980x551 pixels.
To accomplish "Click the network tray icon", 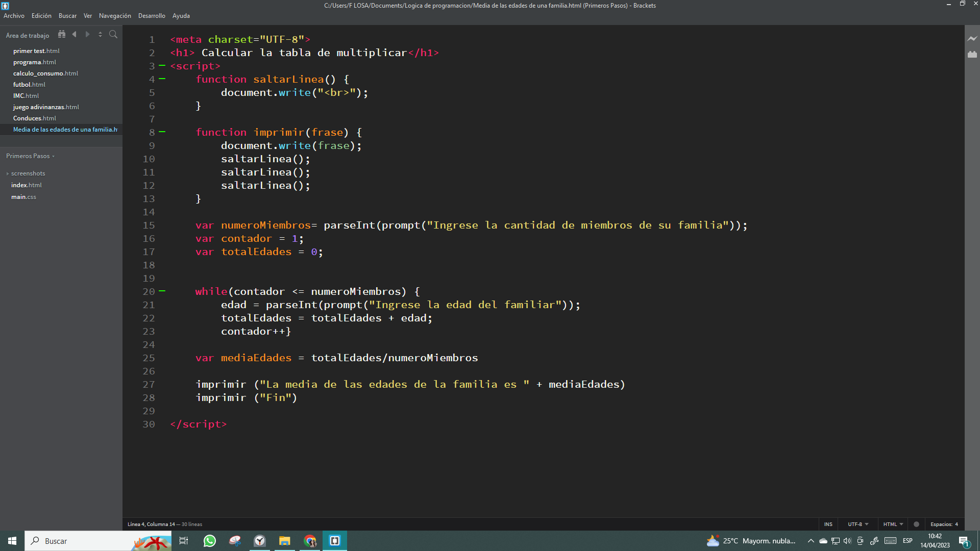I will pos(836,541).
